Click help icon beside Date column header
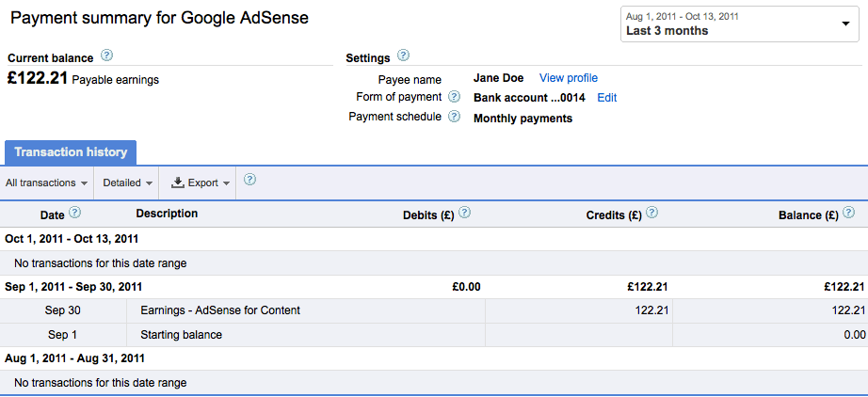This screenshot has width=868, height=397. [74, 213]
